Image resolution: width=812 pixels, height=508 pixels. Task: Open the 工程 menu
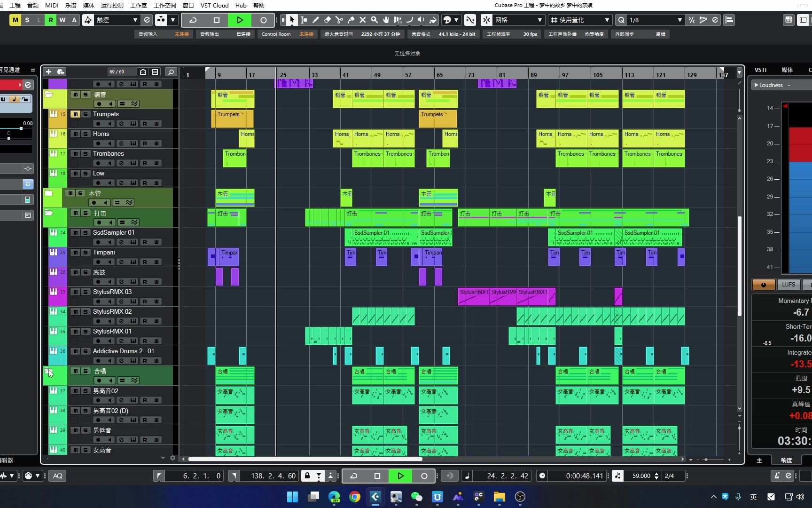(15, 5)
